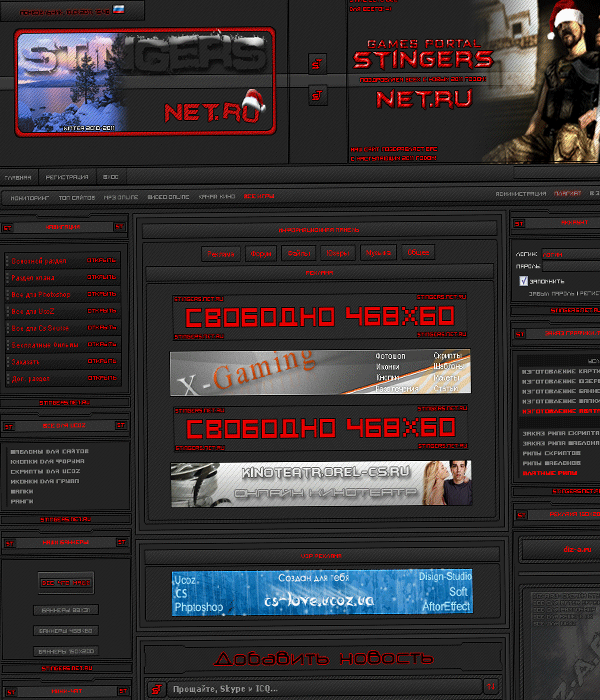Click the left ST icon in the Навигация header
This screenshot has height=700, width=600.
point(8,228)
